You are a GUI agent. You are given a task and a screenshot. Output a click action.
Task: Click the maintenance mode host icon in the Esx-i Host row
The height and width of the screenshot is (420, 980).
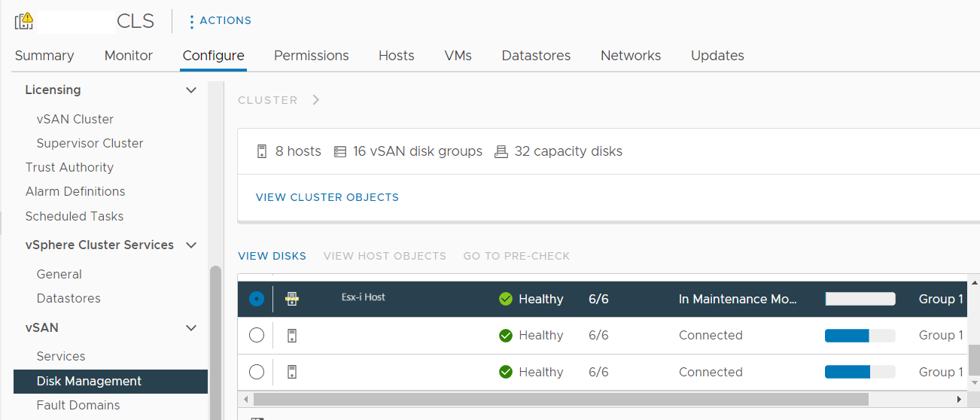292,299
